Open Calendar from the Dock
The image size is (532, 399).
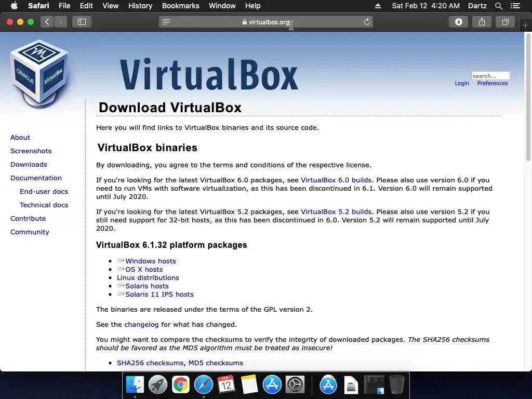click(227, 385)
